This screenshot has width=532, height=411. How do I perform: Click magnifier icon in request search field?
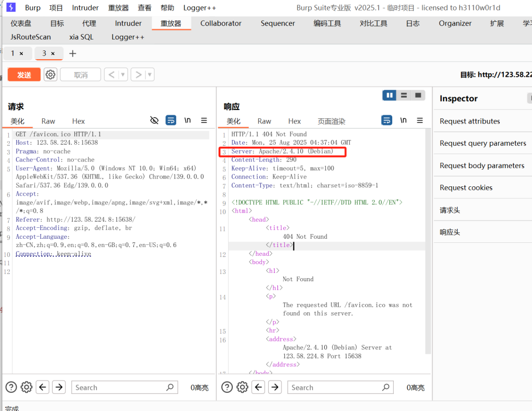[170, 387]
